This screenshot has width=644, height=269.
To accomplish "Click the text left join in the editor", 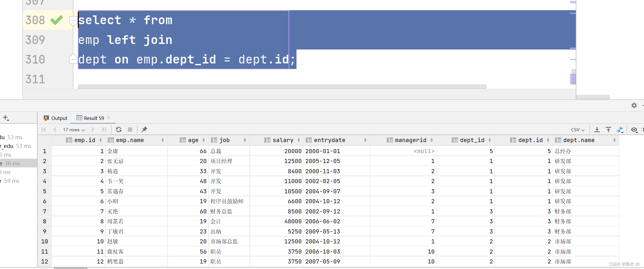I will [x=140, y=40].
